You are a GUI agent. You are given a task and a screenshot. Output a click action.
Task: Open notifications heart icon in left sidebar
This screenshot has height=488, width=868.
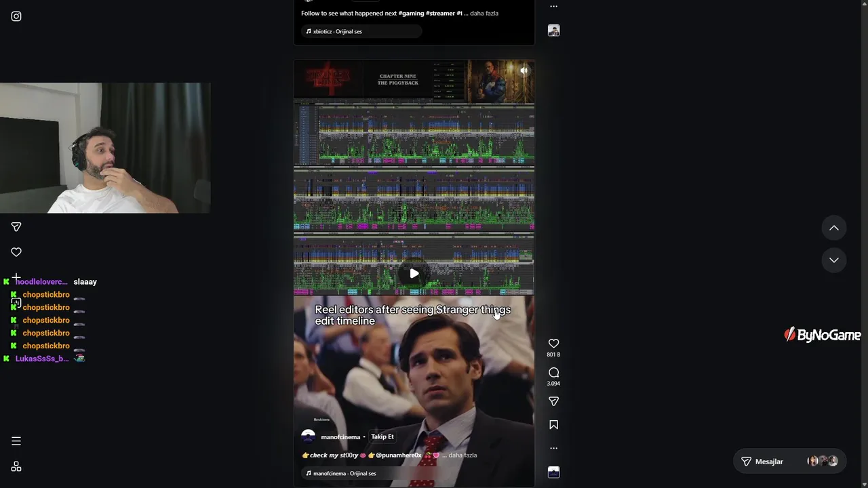point(16,252)
